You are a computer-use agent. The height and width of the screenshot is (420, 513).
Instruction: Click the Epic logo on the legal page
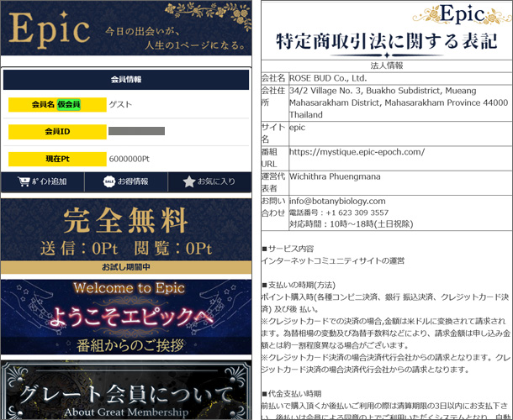point(463,14)
